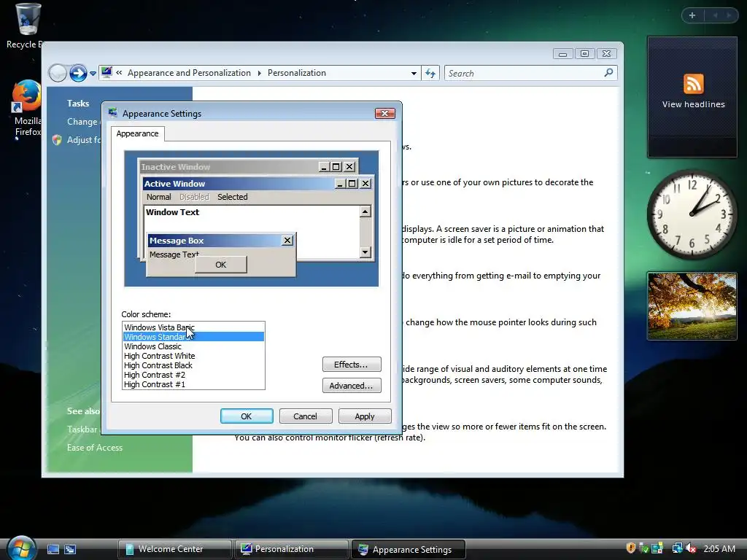The height and width of the screenshot is (560, 747).
Task: Click the Taskbar link under See also
Action: point(83,429)
